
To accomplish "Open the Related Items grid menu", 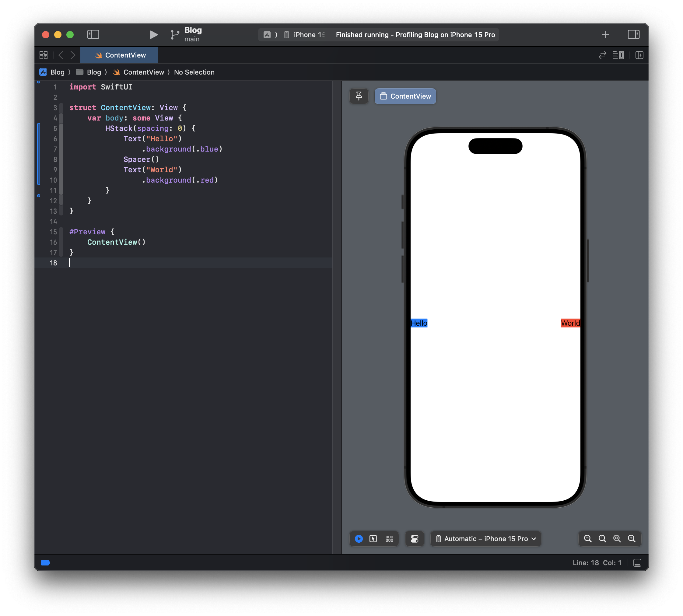I will click(44, 55).
